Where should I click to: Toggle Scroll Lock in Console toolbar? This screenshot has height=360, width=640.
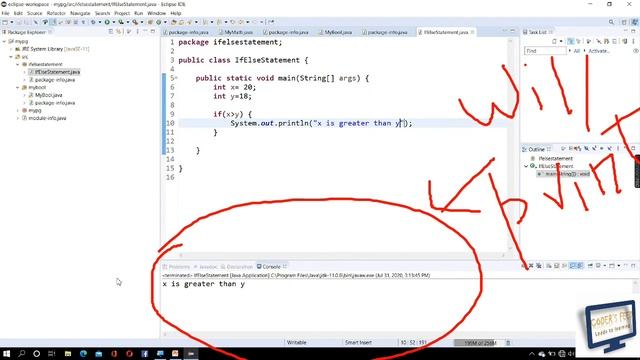tap(556, 266)
